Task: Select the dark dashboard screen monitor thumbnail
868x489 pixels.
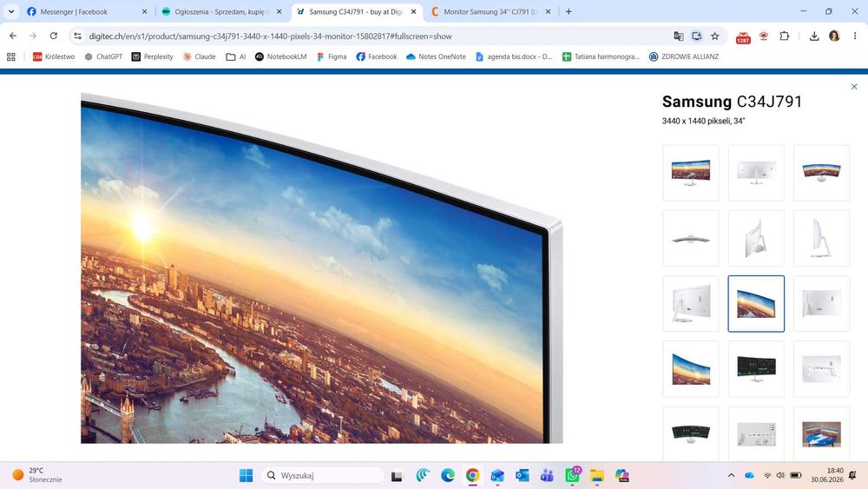Action: click(x=756, y=369)
